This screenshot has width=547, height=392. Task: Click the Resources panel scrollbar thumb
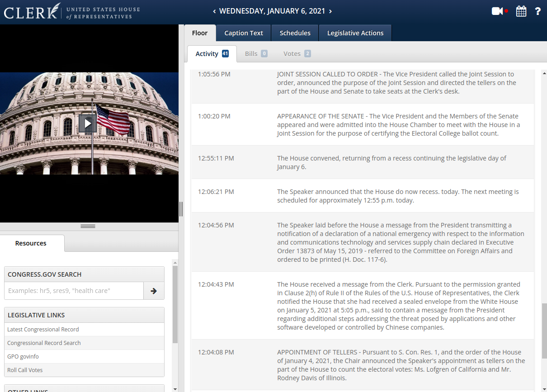click(175, 304)
